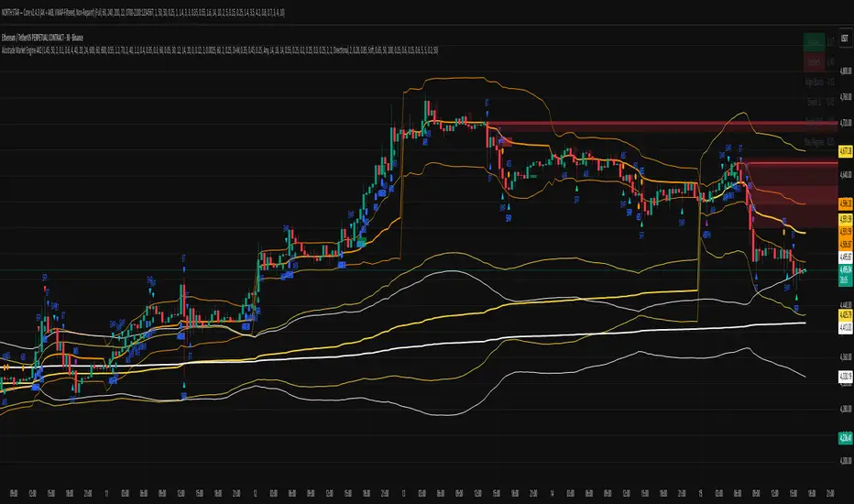Click the bar countdown timer under current price
This screenshot has height=504, width=854.
click(845, 280)
